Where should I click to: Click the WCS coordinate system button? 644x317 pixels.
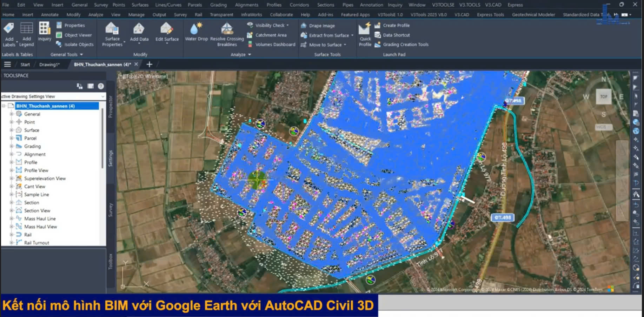(603, 127)
